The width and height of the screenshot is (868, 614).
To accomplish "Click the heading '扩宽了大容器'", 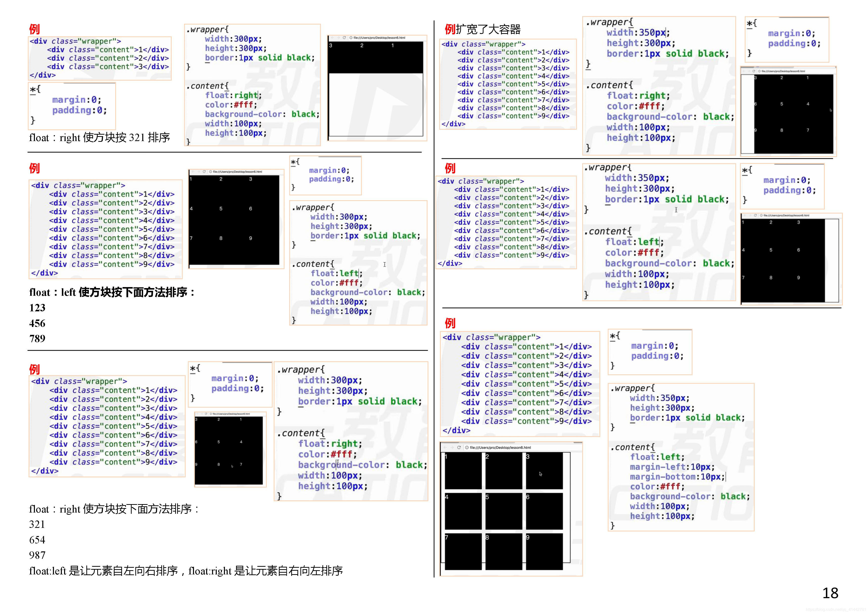I will tap(488, 29).
